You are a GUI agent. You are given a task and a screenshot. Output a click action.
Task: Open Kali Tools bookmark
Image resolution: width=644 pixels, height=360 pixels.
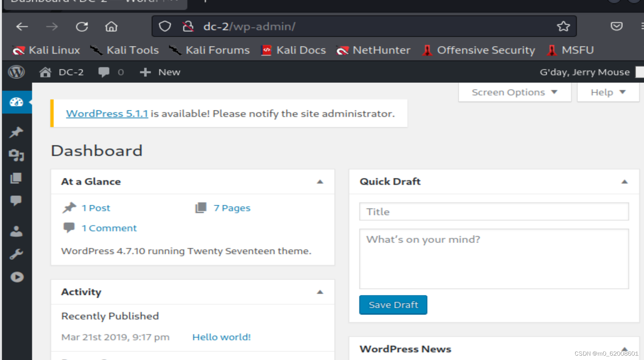pos(124,50)
